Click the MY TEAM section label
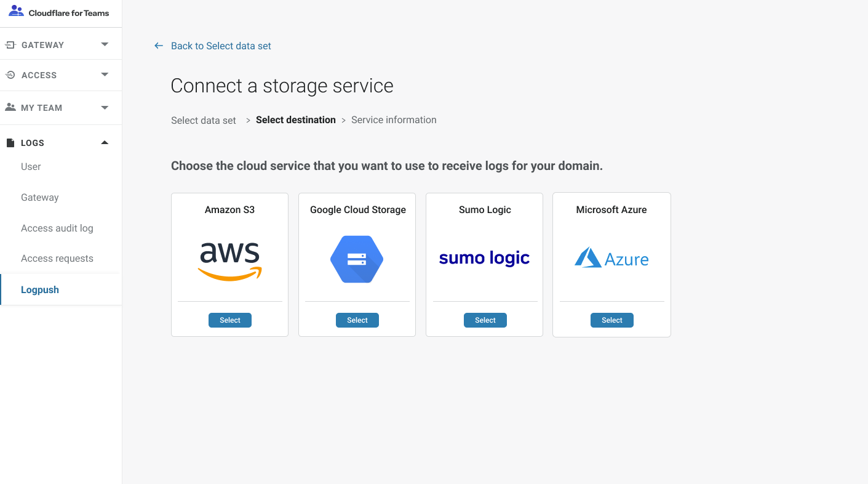 pos(41,108)
